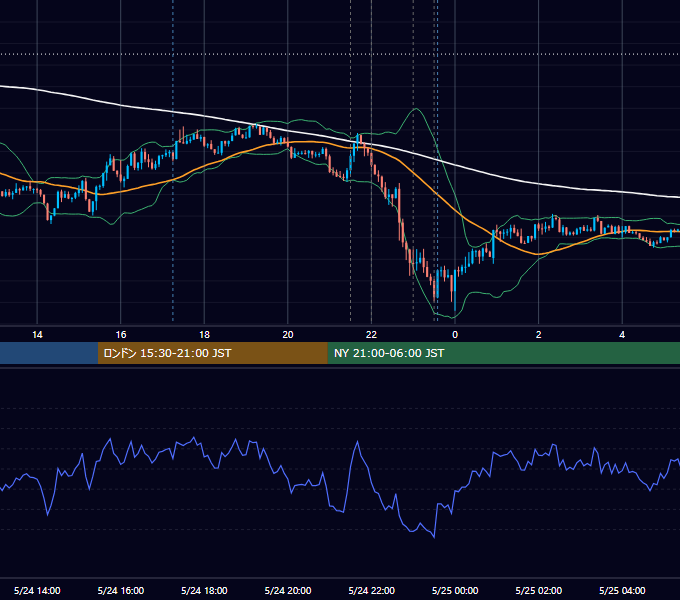Click the 0 hour axis label
Screen dimensions: 680x600
coord(455,335)
